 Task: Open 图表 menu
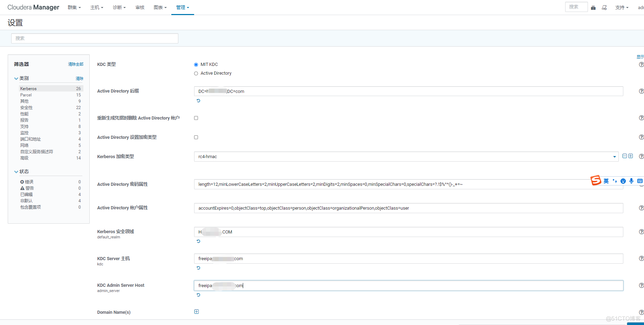point(160,7)
